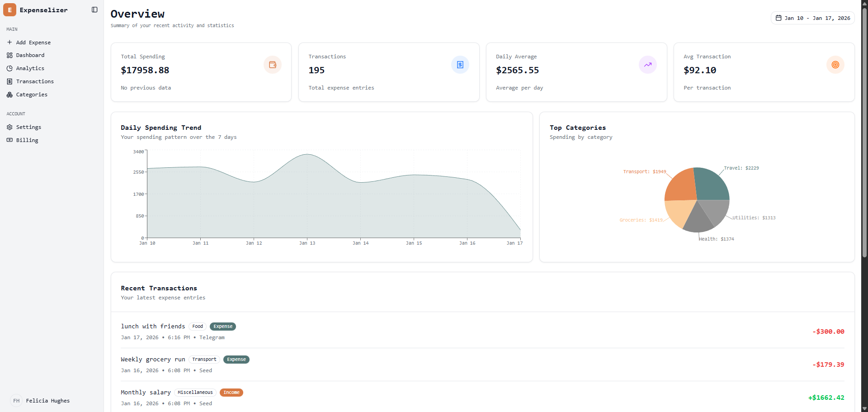868x412 pixels.
Task: Expand the Billing options in the sidebar
Action: [27, 140]
